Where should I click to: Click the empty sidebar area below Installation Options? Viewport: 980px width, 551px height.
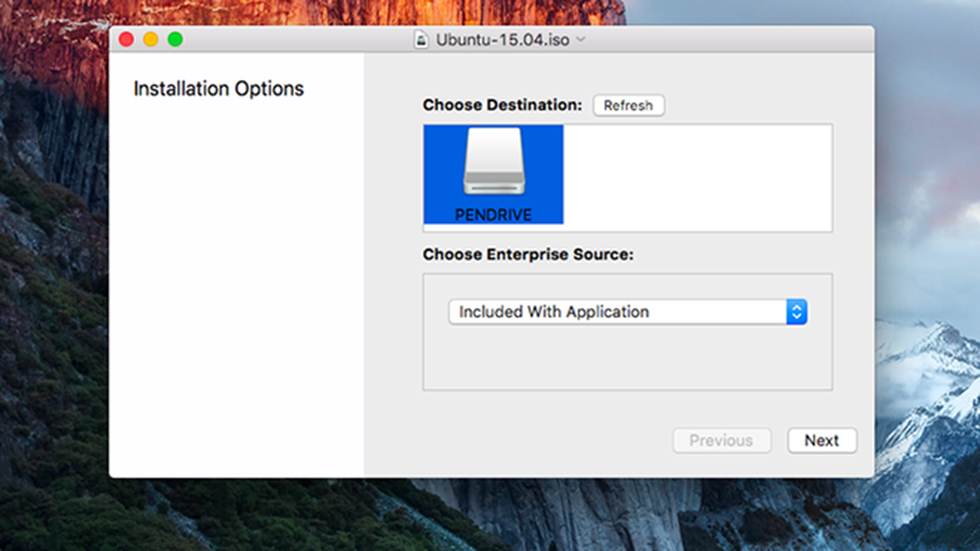(236, 294)
